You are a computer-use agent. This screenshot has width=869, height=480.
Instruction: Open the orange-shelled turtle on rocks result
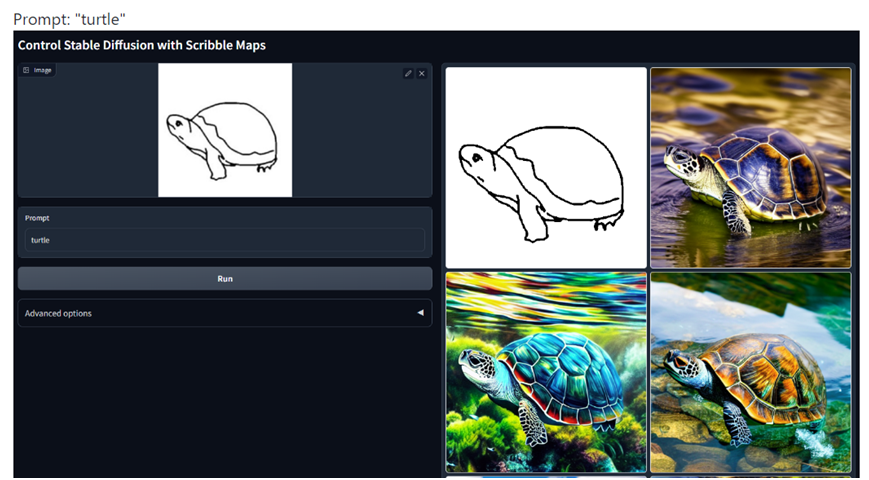pyautogui.click(x=750, y=372)
